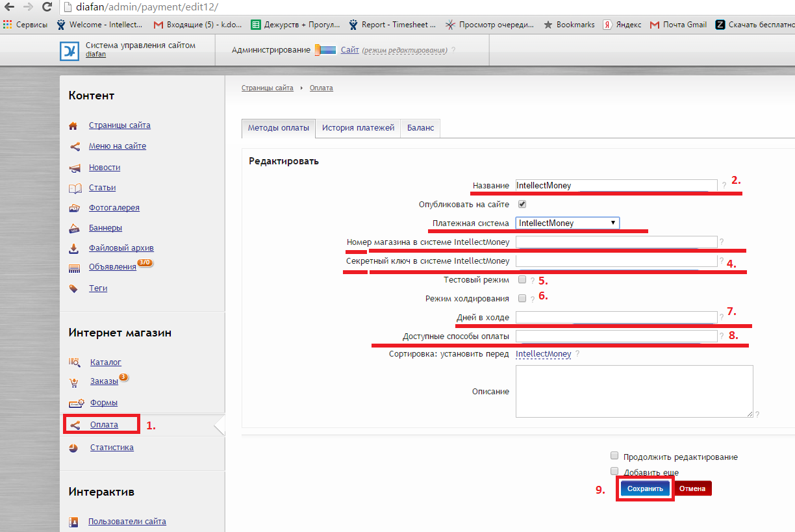Click the download icon beside Файловый архив
The width and height of the screenshot is (795, 532).
(x=74, y=248)
